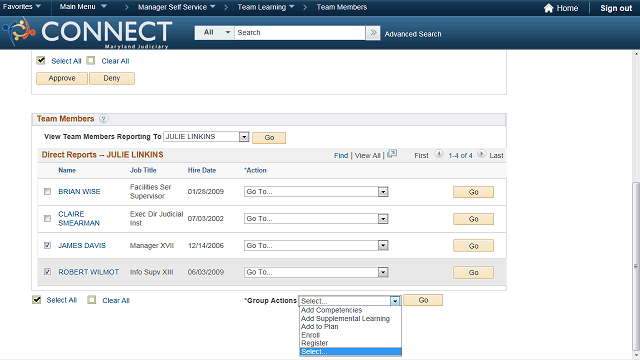Click the vertical scrollbar thumb
Viewport: 640px width, 360px height.
pos(636,266)
